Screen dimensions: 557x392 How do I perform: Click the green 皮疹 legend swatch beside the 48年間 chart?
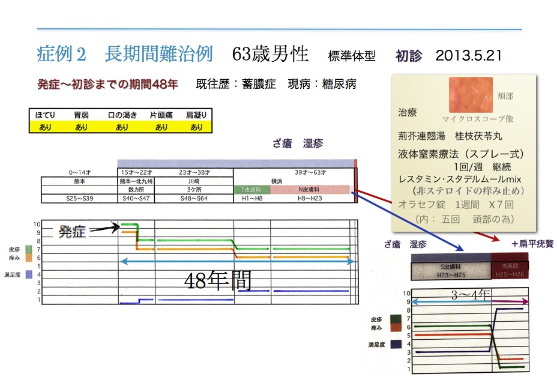[x=29, y=249]
